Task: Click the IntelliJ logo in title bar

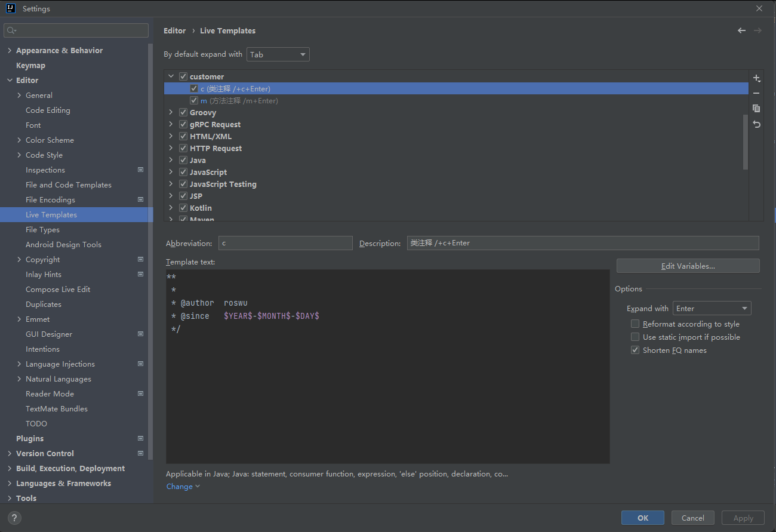Action: [11, 8]
